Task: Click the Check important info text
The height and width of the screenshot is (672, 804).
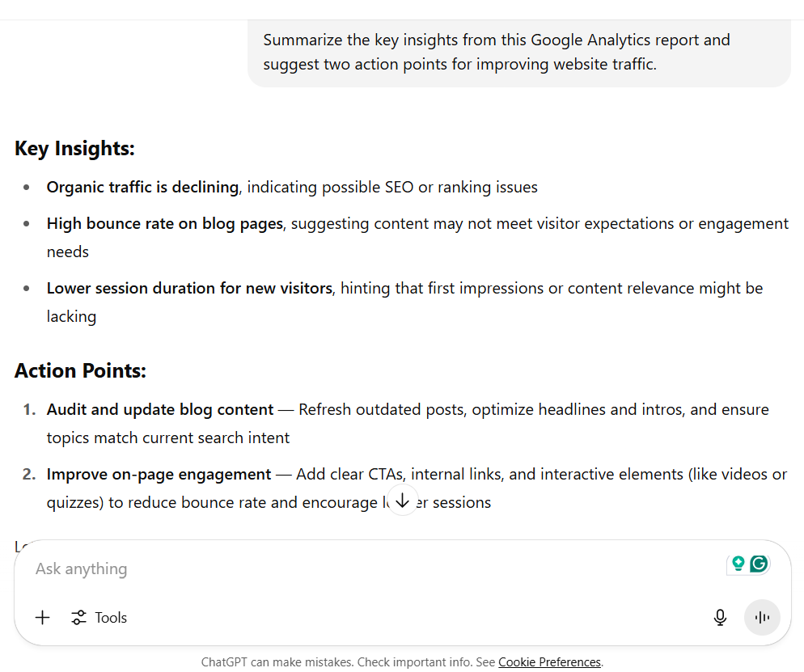Action: pyautogui.click(x=417, y=661)
